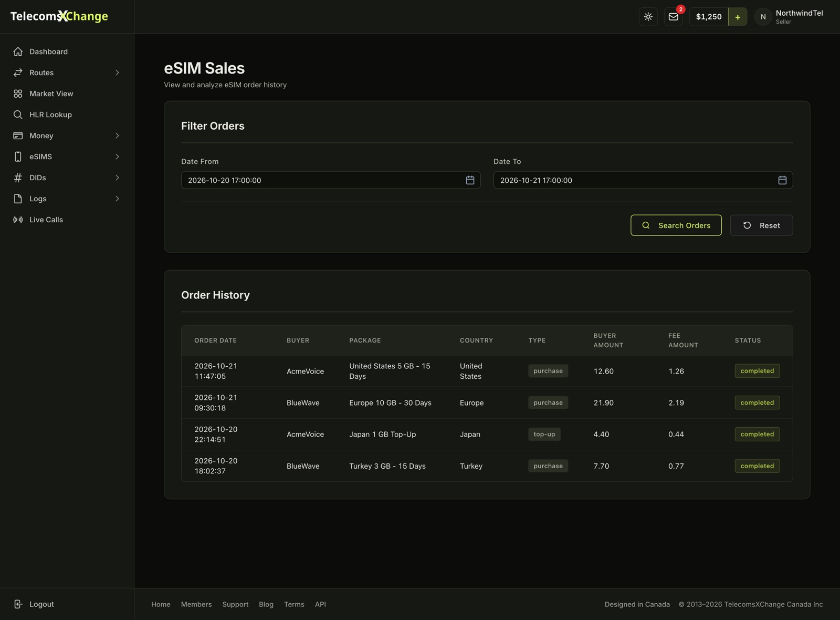
Task: Open the Support footer link
Action: (235, 604)
